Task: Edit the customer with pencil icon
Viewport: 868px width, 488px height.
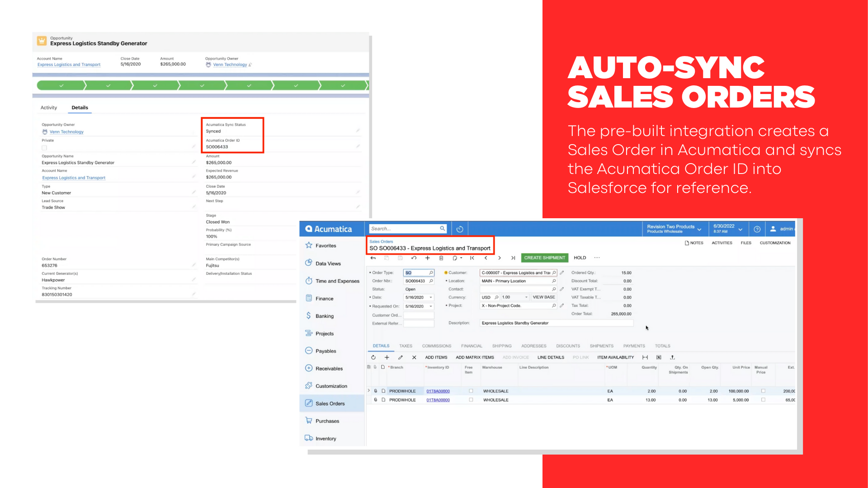Action: pyautogui.click(x=562, y=273)
